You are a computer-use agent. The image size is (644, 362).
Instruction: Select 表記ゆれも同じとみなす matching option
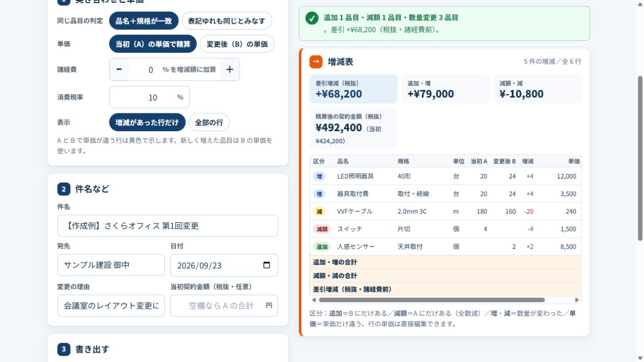pyautogui.click(x=227, y=21)
